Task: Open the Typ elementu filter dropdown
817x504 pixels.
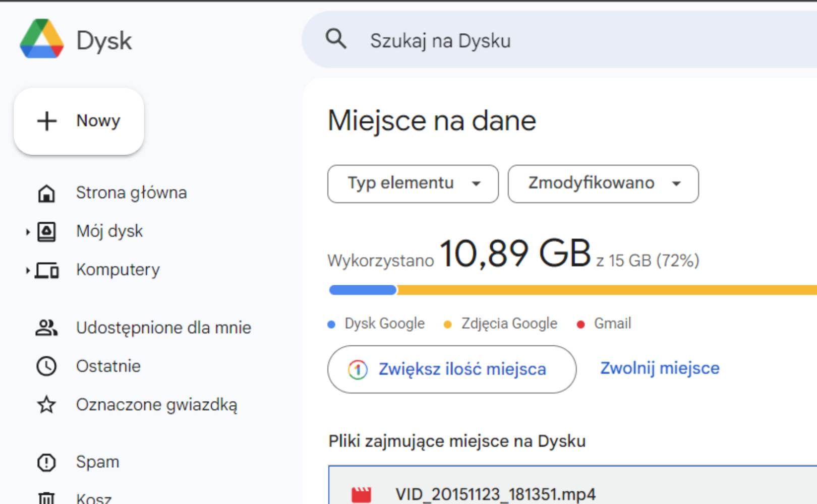Action: tap(413, 184)
